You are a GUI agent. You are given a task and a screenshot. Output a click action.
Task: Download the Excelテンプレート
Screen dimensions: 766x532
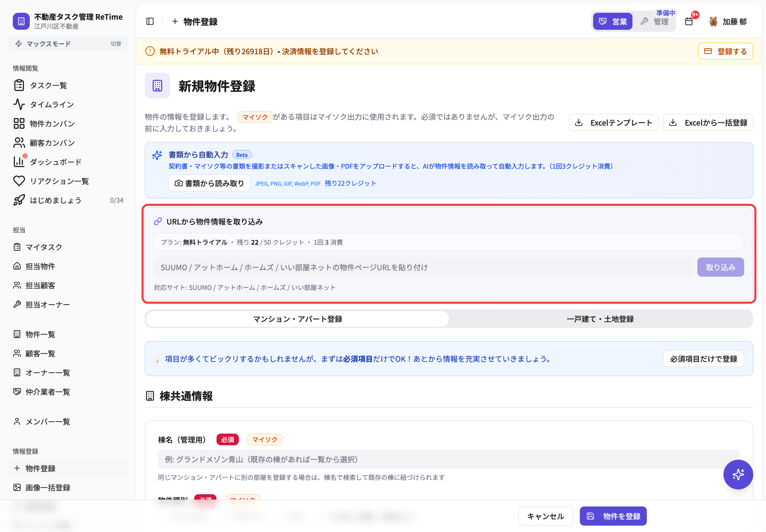613,123
